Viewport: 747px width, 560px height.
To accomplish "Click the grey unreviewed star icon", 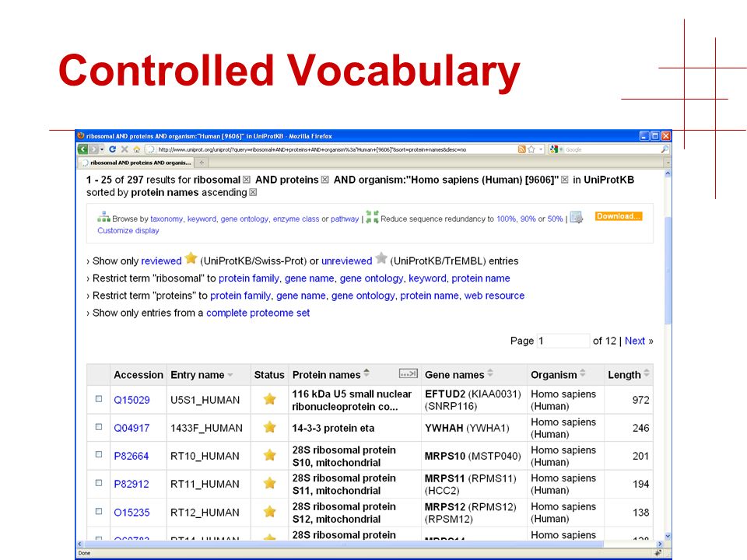I will pos(381,258).
